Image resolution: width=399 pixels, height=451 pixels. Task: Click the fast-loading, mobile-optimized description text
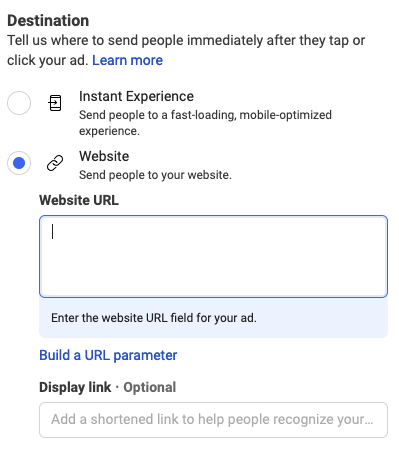click(x=205, y=123)
